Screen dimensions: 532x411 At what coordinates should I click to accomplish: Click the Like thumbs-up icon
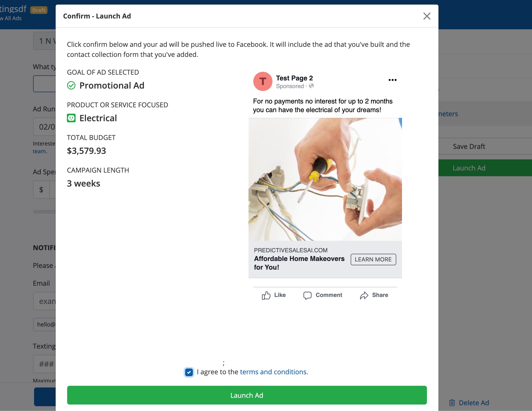[266, 295]
